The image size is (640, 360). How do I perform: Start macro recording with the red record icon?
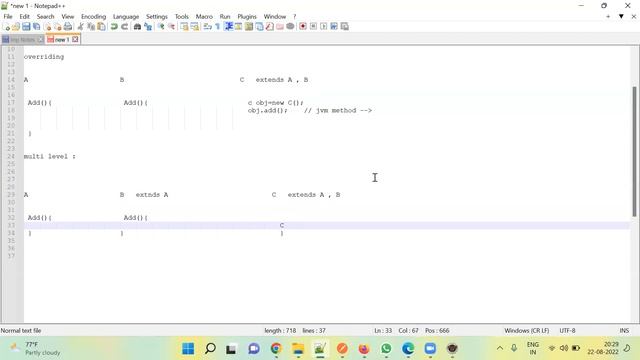coord(303,27)
